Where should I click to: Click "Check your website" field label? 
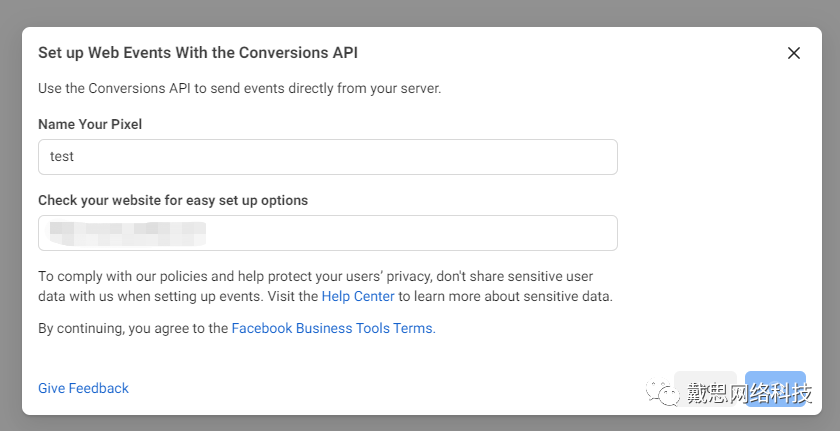[173, 200]
